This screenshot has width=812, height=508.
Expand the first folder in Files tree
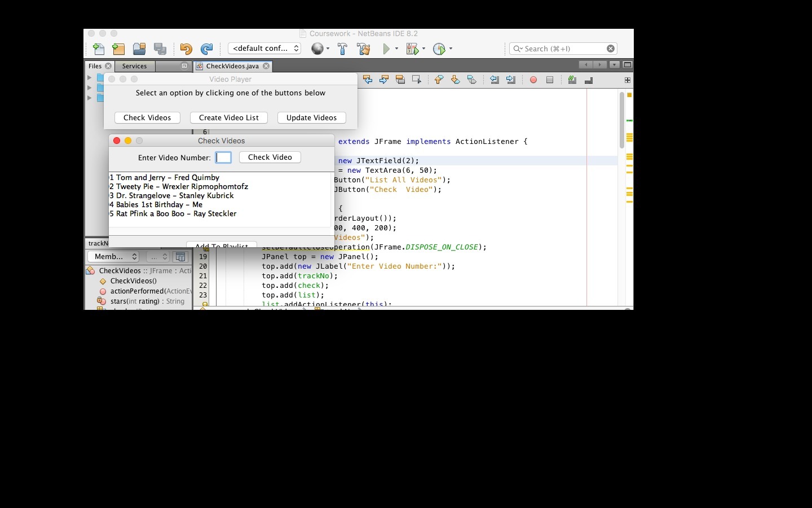tap(90, 78)
